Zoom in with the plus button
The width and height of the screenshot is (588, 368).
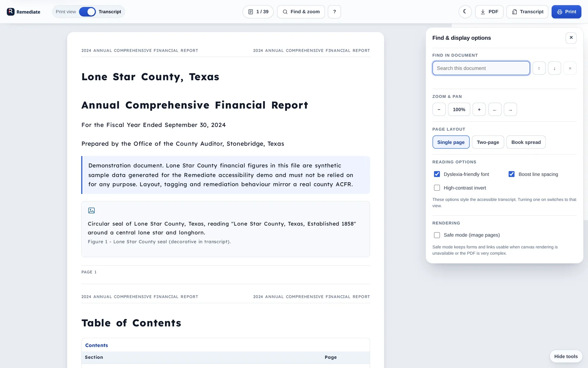coord(479,109)
